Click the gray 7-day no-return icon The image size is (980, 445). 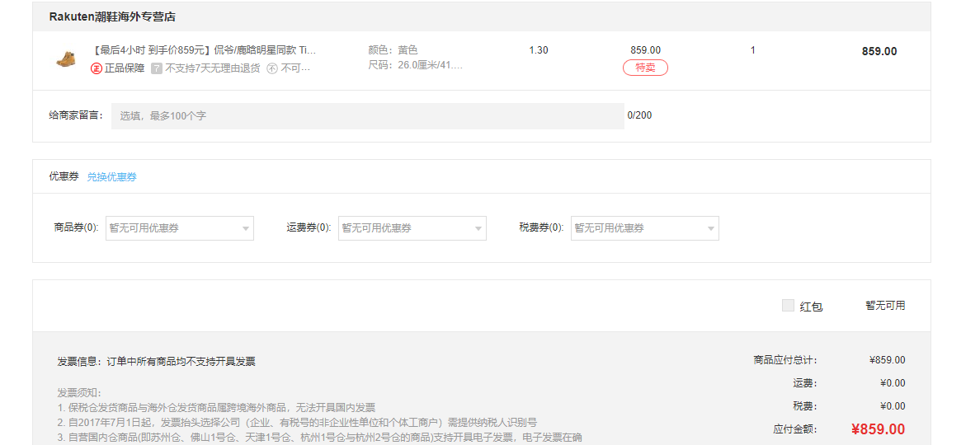pos(156,68)
